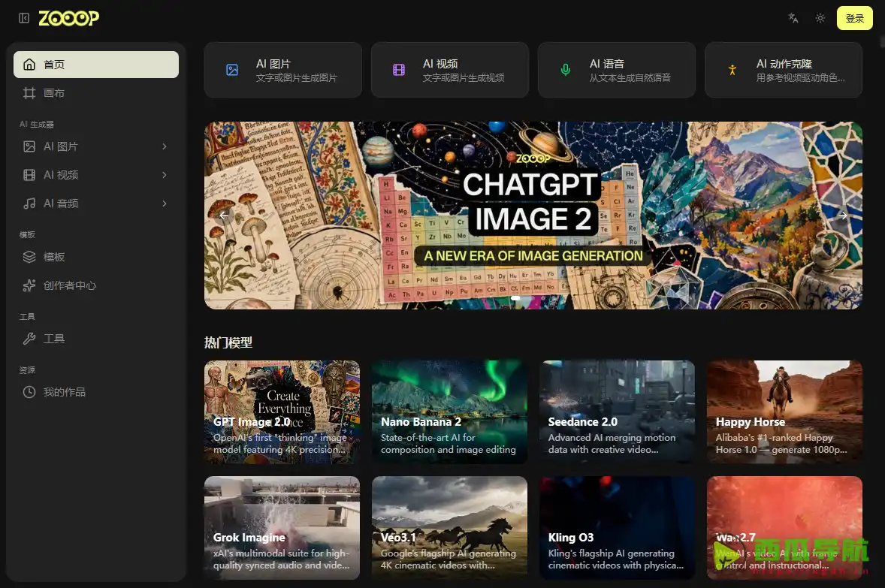Screen dimensions: 885x588
Task: Open 画布 canvas from the sidebar
Action: pyautogui.click(x=96, y=93)
